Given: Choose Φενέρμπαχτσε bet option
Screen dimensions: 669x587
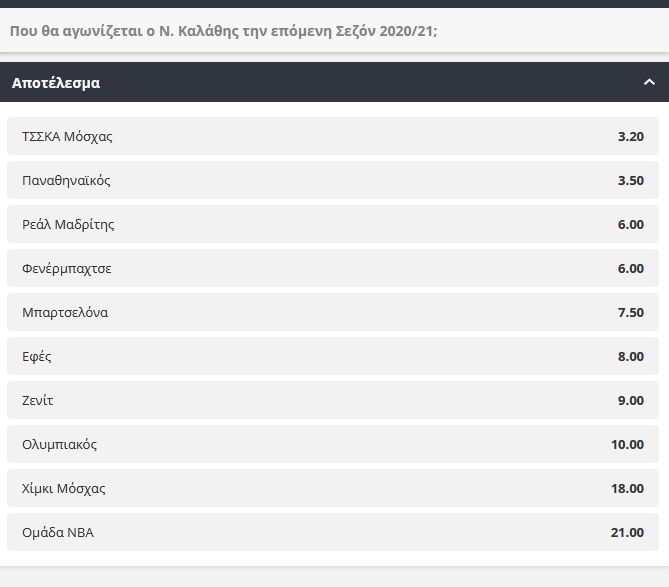Looking at the screenshot, I should pyautogui.click(x=333, y=268).
